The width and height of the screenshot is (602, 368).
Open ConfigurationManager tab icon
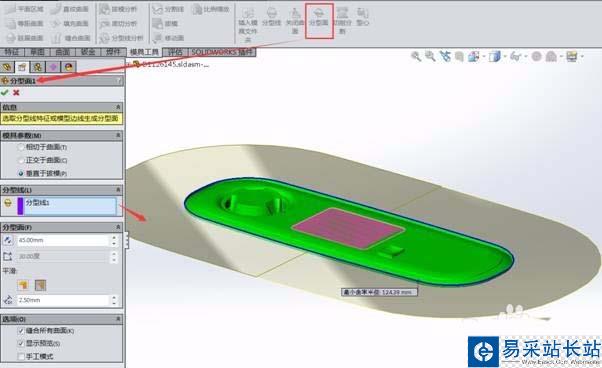tap(38, 67)
